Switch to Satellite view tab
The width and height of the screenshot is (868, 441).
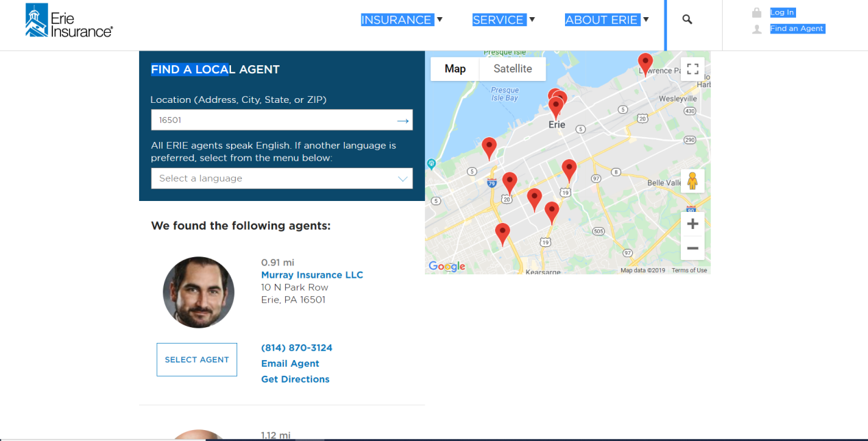coord(513,69)
